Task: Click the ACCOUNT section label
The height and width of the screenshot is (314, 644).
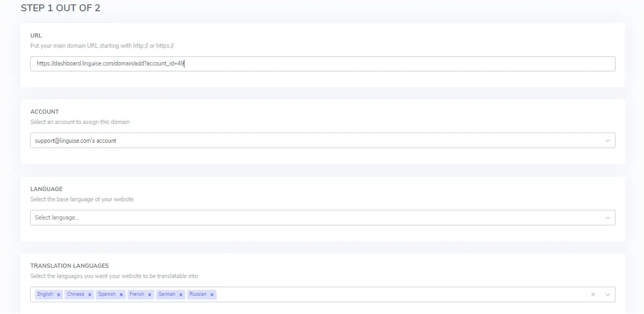Action: (x=45, y=112)
